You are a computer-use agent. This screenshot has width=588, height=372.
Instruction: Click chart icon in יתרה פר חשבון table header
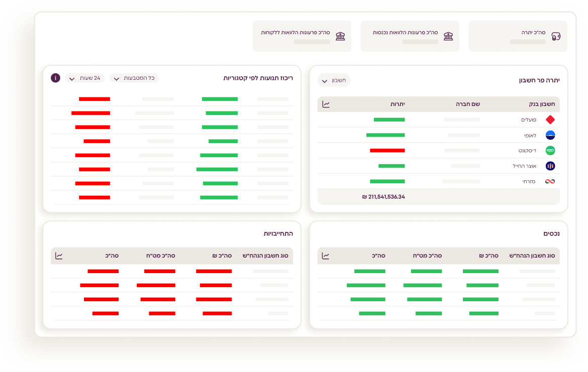coord(326,104)
